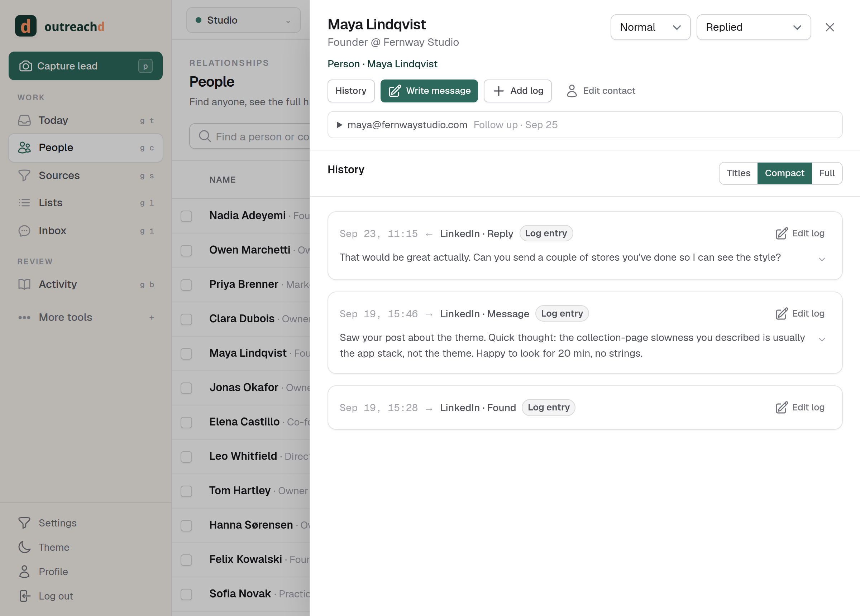Switch history view to Full
Image resolution: width=860 pixels, height=616 pixels.
827,173
